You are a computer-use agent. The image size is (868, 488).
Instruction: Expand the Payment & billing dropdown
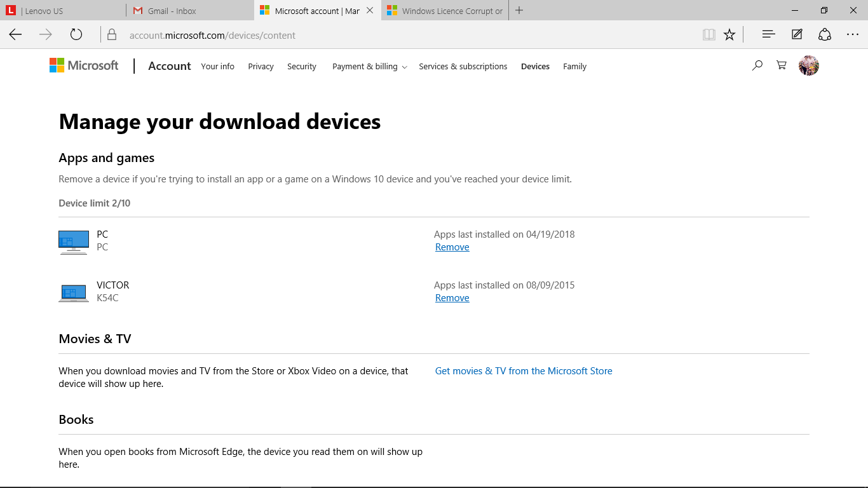[x=370, y=66]
